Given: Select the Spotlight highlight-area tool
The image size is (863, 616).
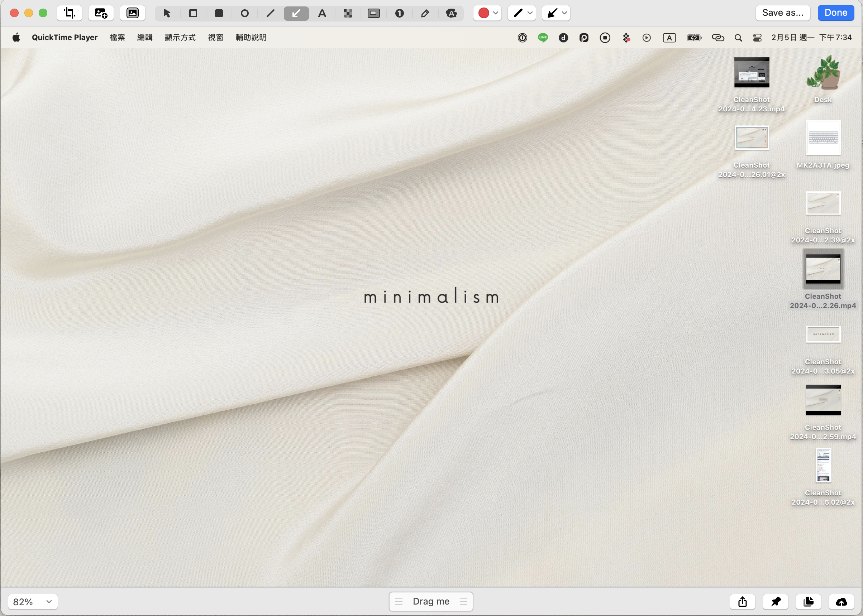Looking at the screenshot, I should 373,13.
